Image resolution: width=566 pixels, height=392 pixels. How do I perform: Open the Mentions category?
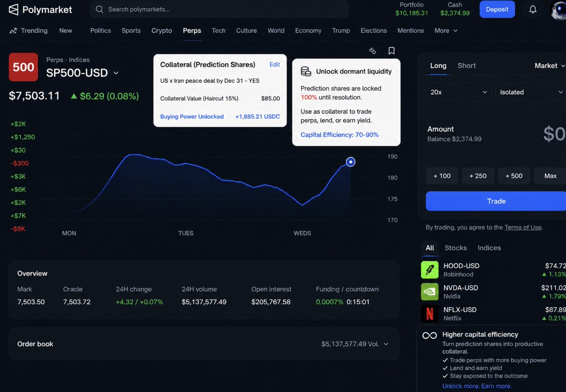[x=410, y=31]
